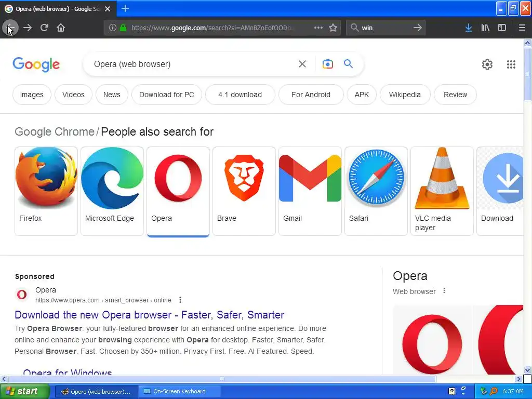This screenshot has width=532, height=399.
Task: Click the help question-mark tray icon
Action: point(451,391)
